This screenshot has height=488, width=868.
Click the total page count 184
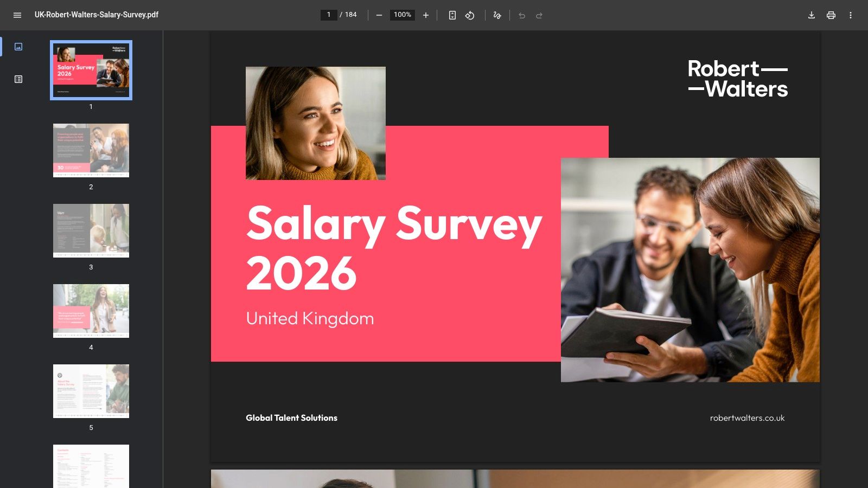point(351,15)
